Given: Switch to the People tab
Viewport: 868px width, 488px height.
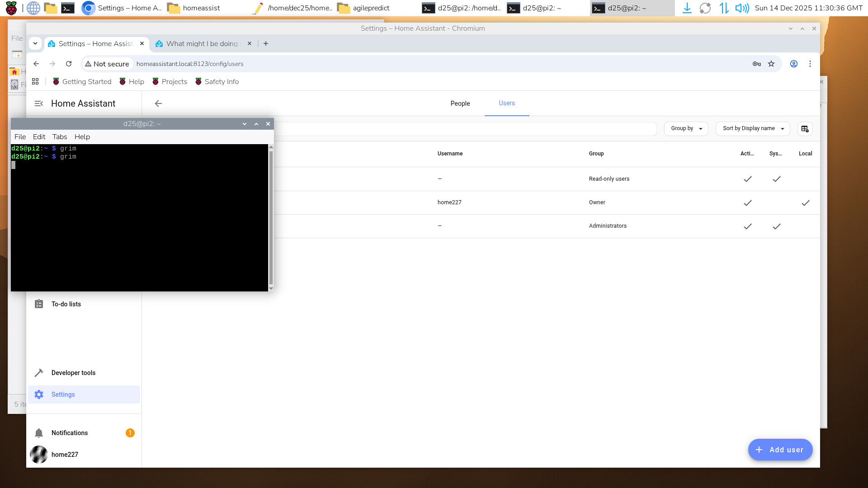Looking at the screenshot, I should coord(460,103).
